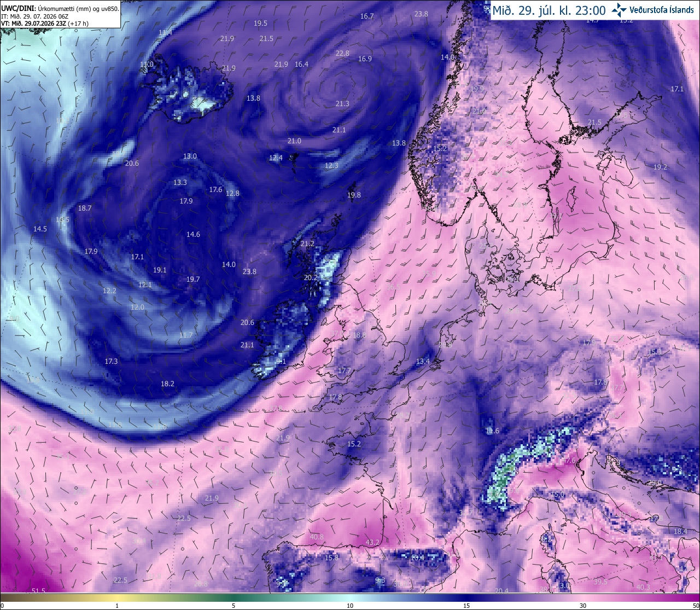The height and width of the screenshot is (610, 700).
Task: Click the VT valid time line in the legend
Action: click(45, 24)
